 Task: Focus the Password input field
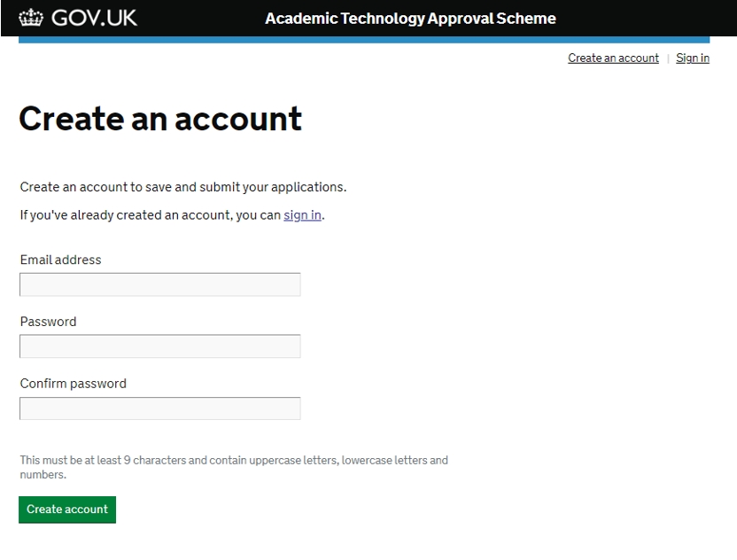point(159,346)
